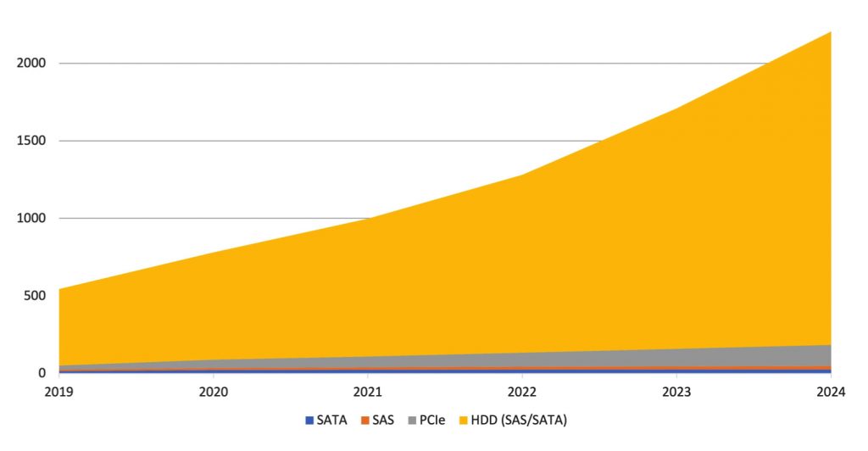This screenshot has width=868, height=451.
Task: Click the 2019 x-axis label
Action: [x=58, y=392]
